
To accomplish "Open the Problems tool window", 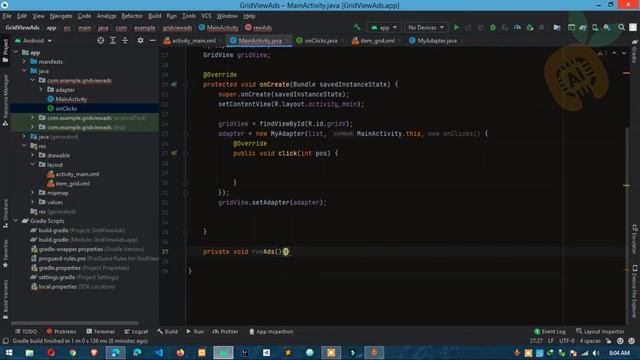I will (61, 331).
